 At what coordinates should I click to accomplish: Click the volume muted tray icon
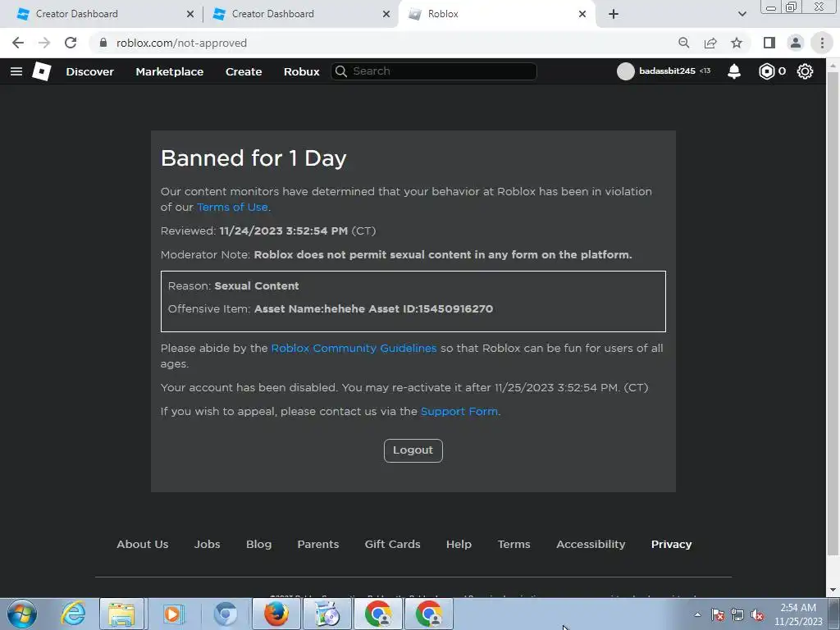point(757,615)
